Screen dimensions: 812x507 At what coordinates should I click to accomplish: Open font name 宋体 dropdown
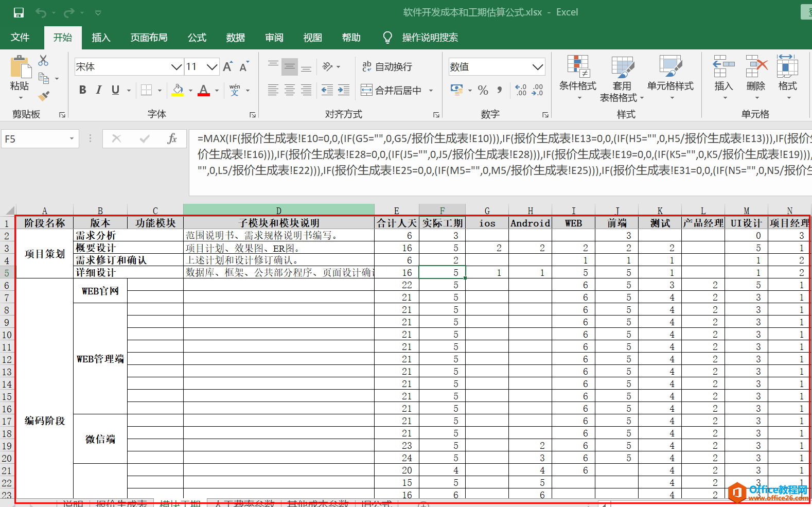tap(176, 67)
